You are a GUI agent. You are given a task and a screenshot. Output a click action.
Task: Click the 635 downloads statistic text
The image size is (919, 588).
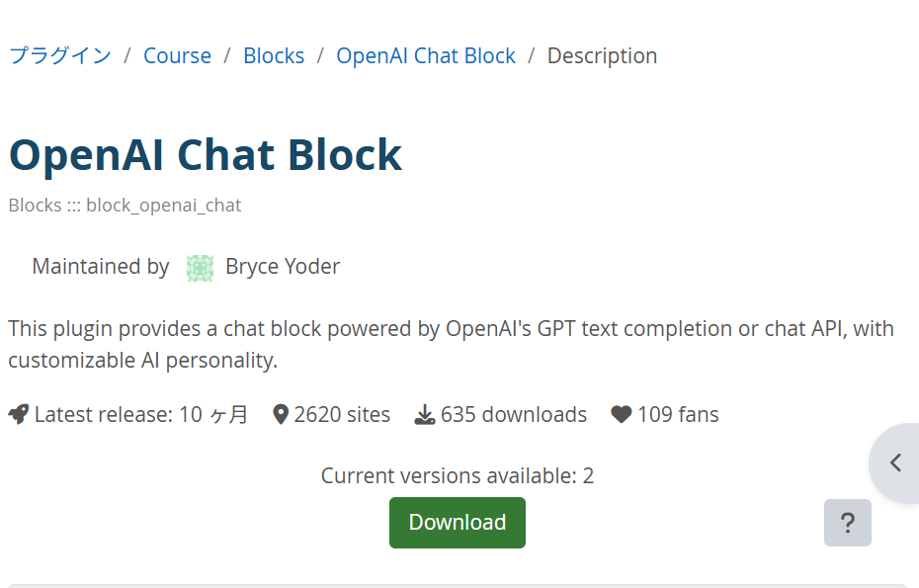click(x=514, y=415)
